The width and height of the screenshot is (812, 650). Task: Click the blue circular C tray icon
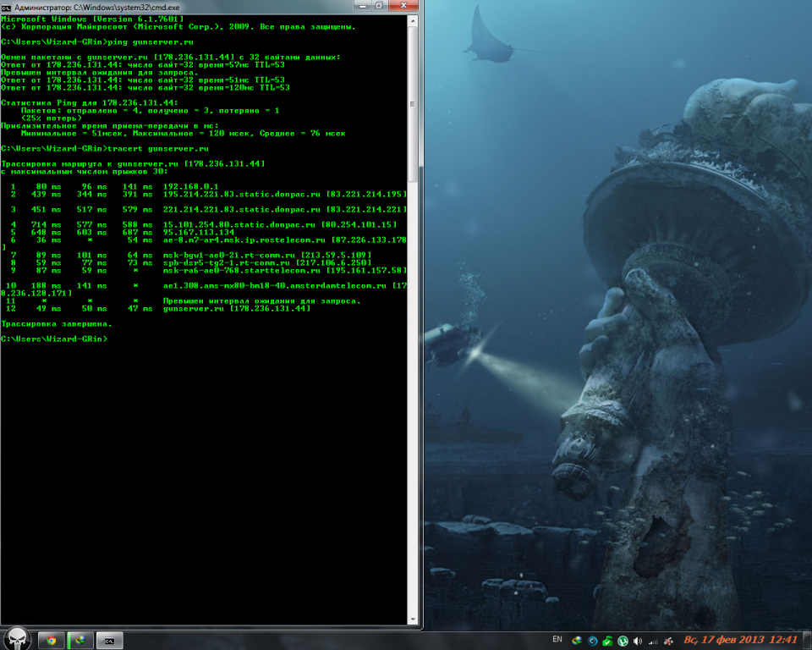[593, 640]
